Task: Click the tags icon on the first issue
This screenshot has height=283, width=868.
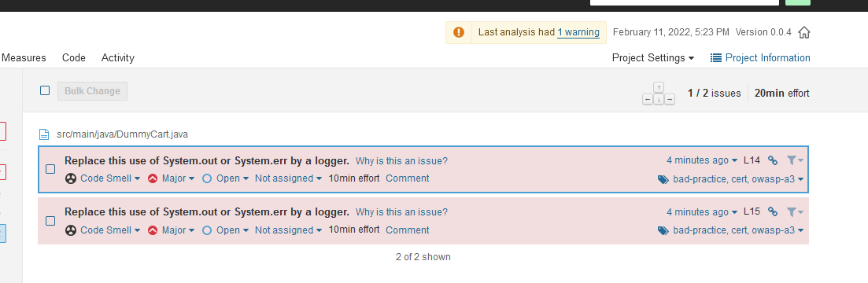Action: pos(663,180)
